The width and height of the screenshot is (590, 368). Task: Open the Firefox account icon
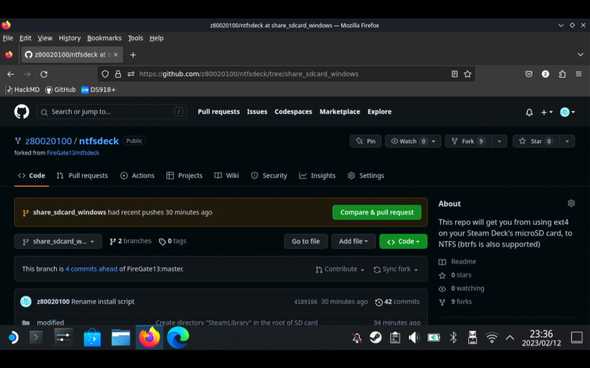(545, 74)
